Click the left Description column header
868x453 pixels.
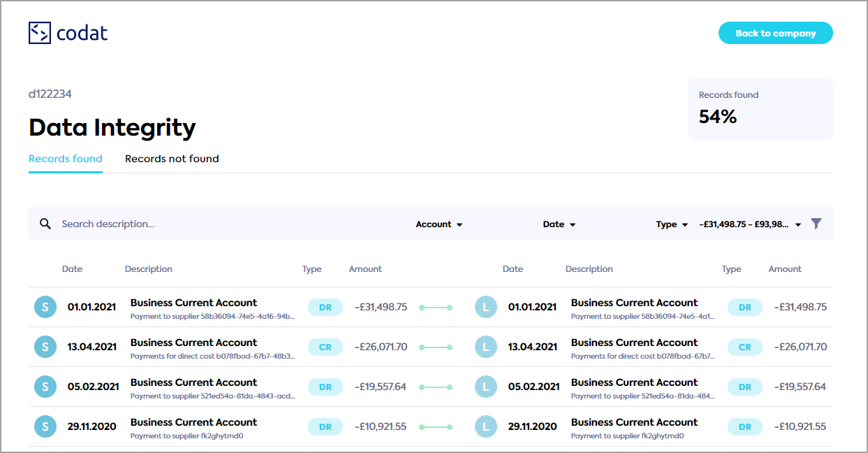point(149,269)
